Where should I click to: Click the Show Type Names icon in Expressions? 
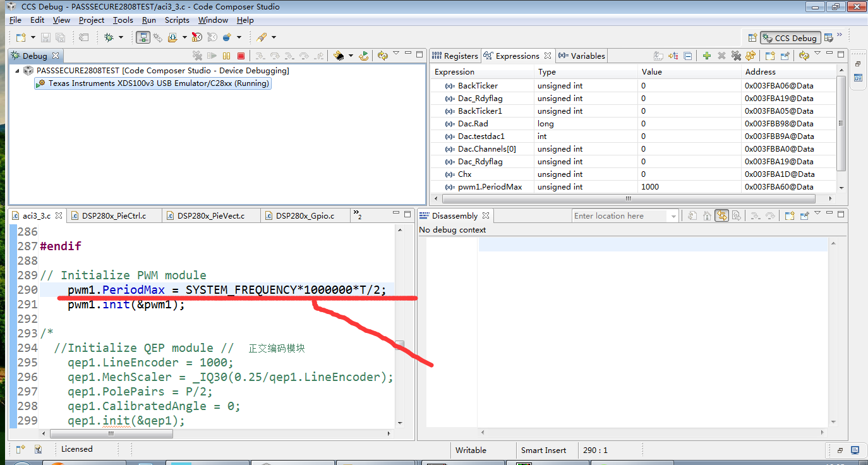(659, 56)
